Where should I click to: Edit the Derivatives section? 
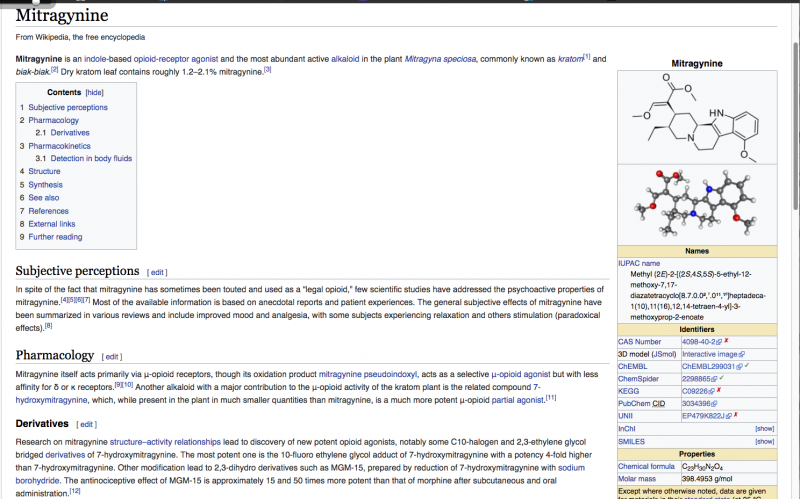(x=88, y=424)
